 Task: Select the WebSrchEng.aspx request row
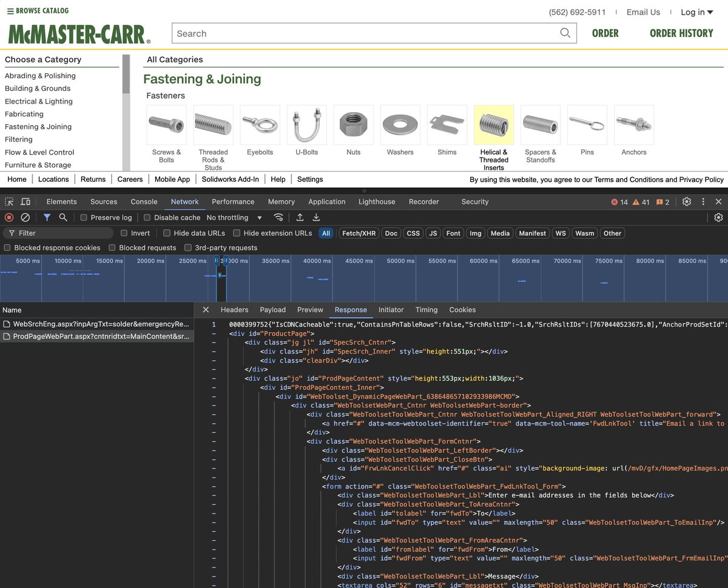pyautogui.click(x=96, y=324)
